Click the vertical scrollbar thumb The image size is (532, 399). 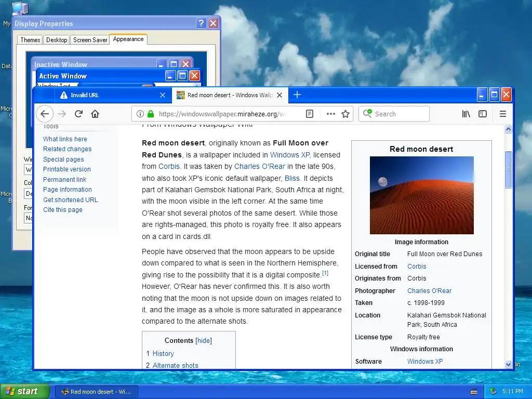pos(508,169)
